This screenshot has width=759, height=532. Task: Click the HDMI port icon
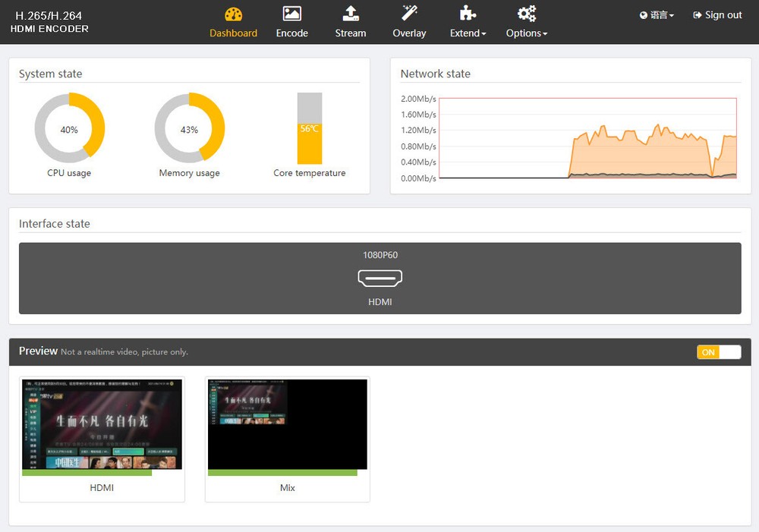(x=380, y=279)
